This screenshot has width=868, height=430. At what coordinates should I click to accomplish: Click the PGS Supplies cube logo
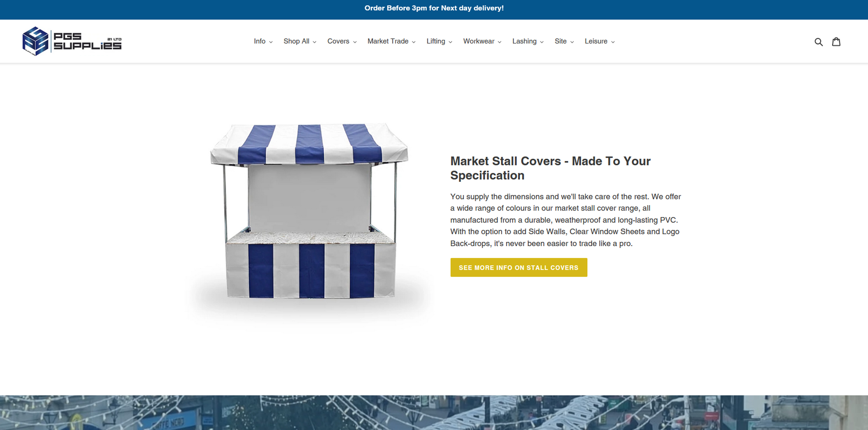[x=35, y=41]
